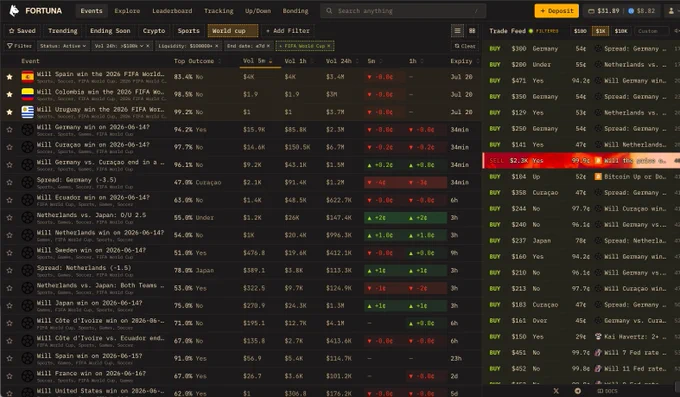Set trade feed minimum to $100
Viewport: 680px width, 397px height.
[x=580, y=31]
